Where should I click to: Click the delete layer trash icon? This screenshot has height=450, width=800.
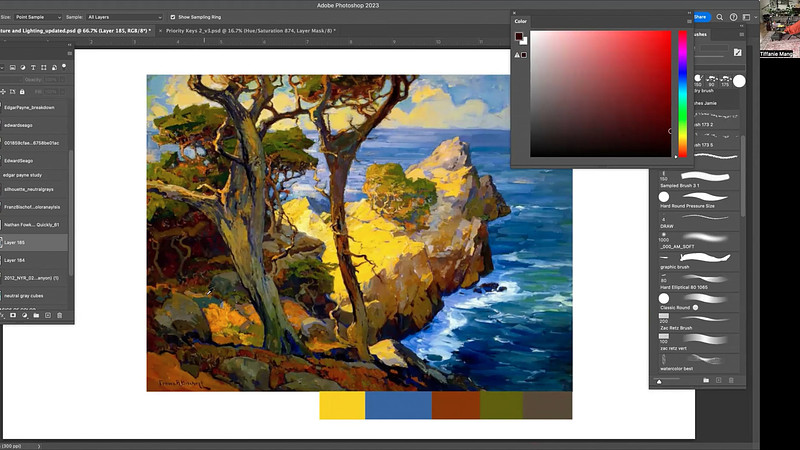tap(59, 315)
